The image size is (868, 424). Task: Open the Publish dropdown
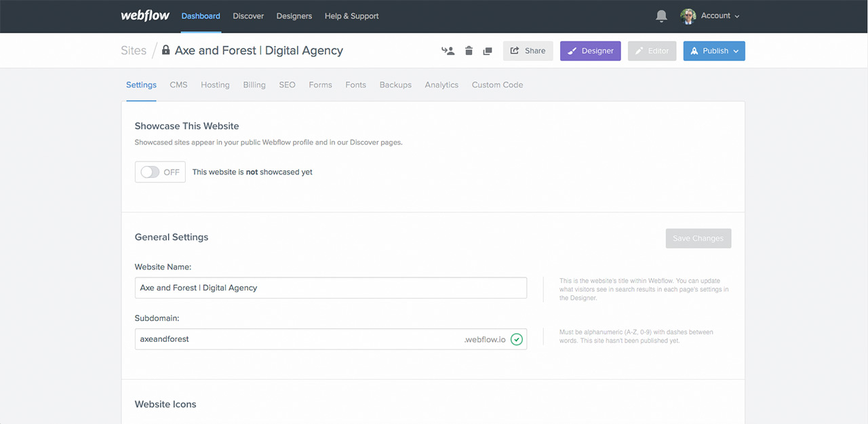click(x=714, y=51)
